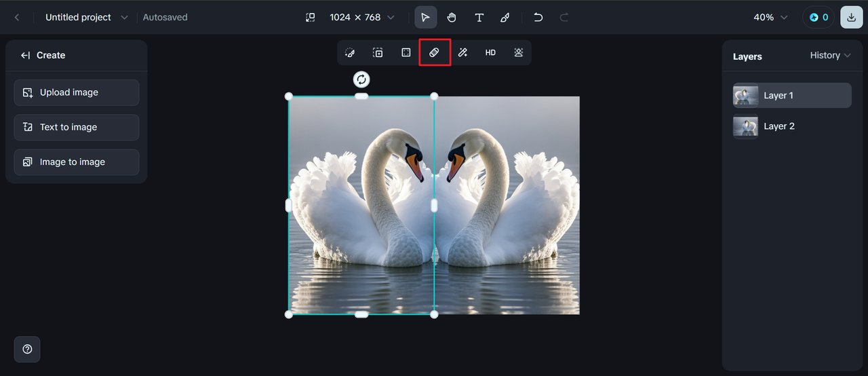The height and width of the screenshot is (376, 868).
Task: Click the Image to image button
Action: (x=77, y=162)
